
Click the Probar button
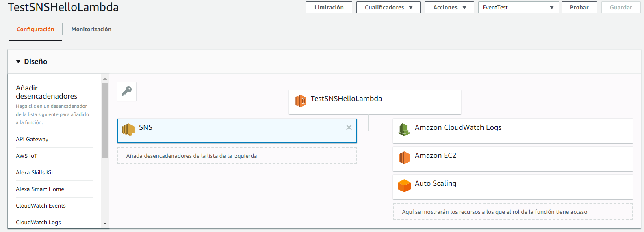579,7
